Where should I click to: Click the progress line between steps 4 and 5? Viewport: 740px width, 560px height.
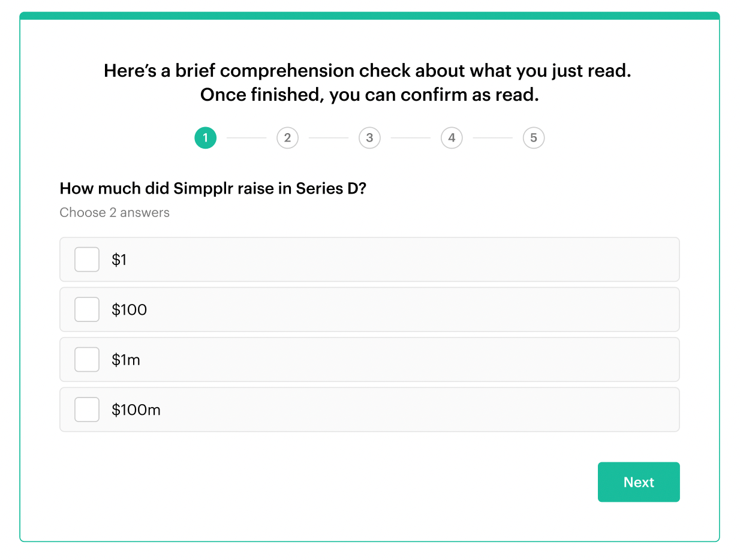pos(492,137)
